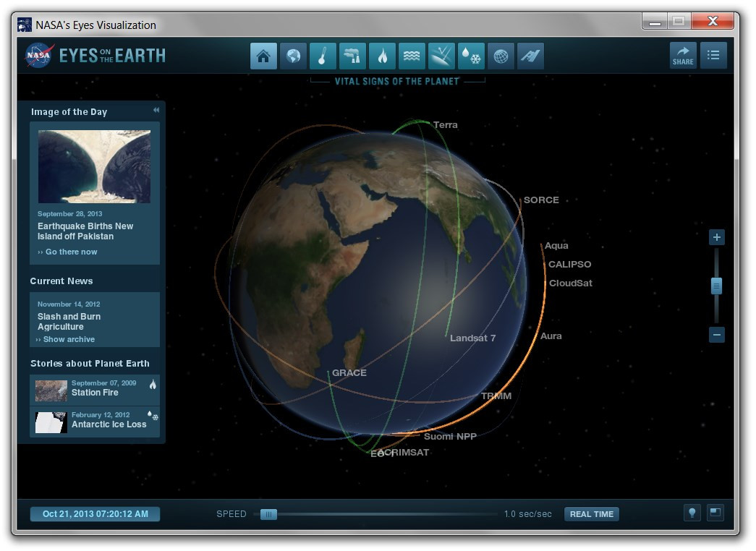Click the Antarctic Ice Loss thumbnail image
The image size is (756, 551).
[51, 423]
